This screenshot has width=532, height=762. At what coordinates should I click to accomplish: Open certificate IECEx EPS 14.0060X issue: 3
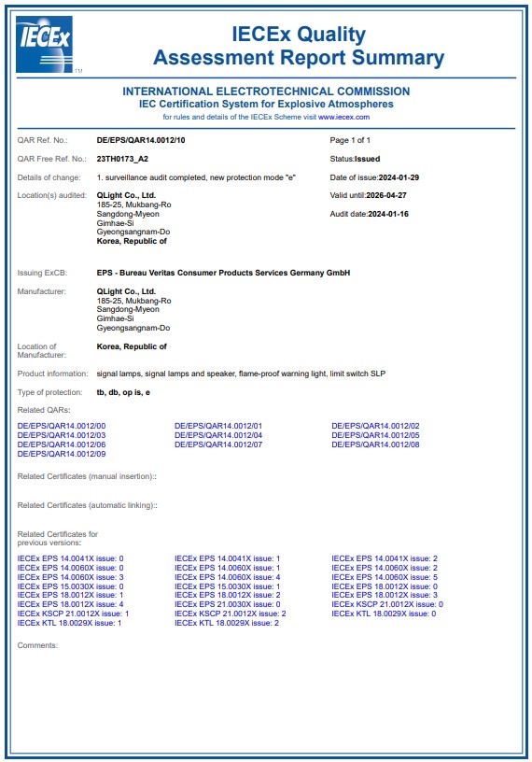pyautogui.click(x=70, y=577)
